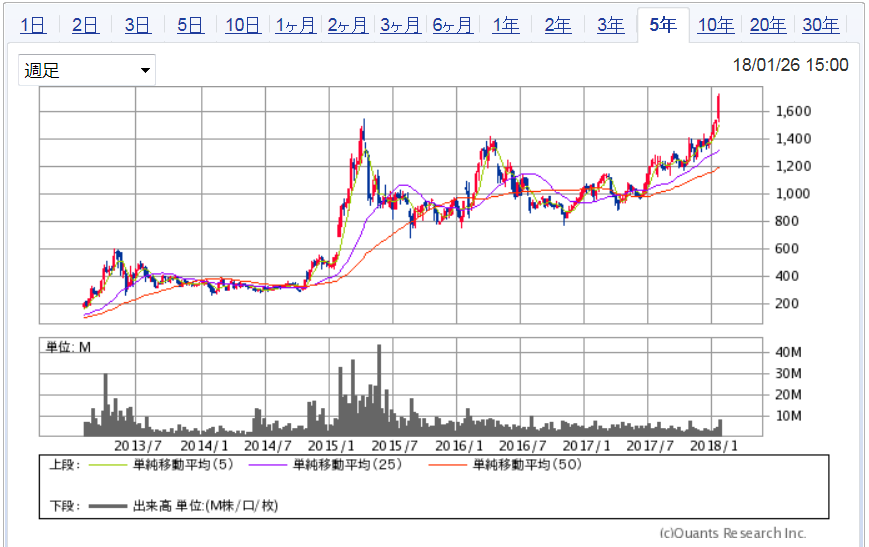Image resolution: width=869 pixels, height=547 pixels.
Task: Click the 2015/1 date axis label
Action: pos(331,445)
